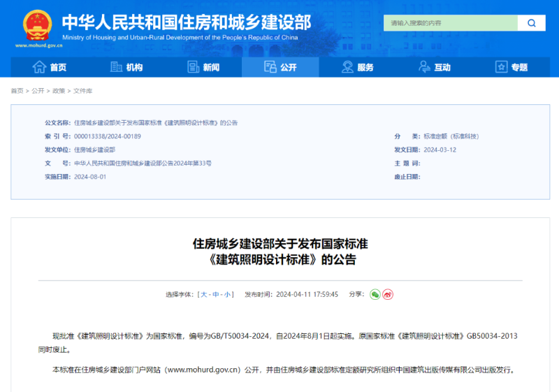Open the 公开 navigation tab
The image size is (559, 392).
tap(280, 67)
